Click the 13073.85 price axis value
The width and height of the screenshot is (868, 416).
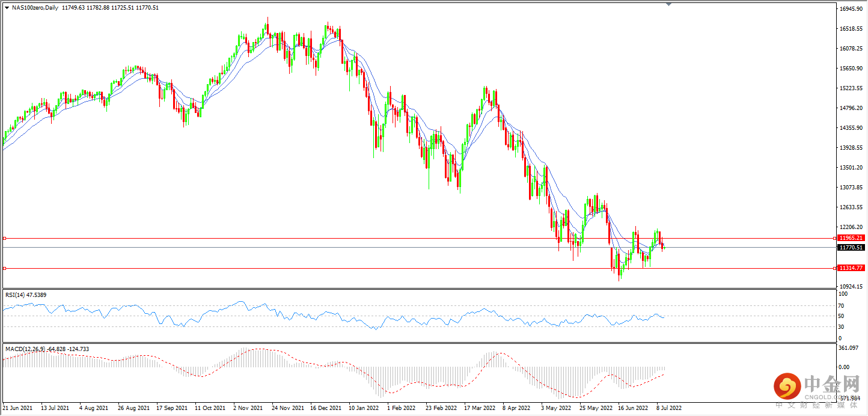click(852, 188)
